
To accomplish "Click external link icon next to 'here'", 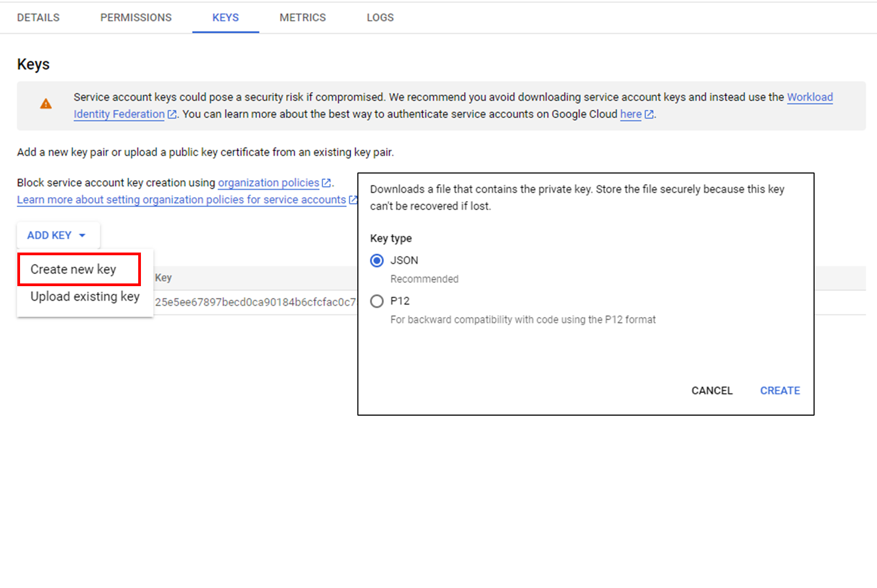I will pyautogui.click(x=649, y=114).
